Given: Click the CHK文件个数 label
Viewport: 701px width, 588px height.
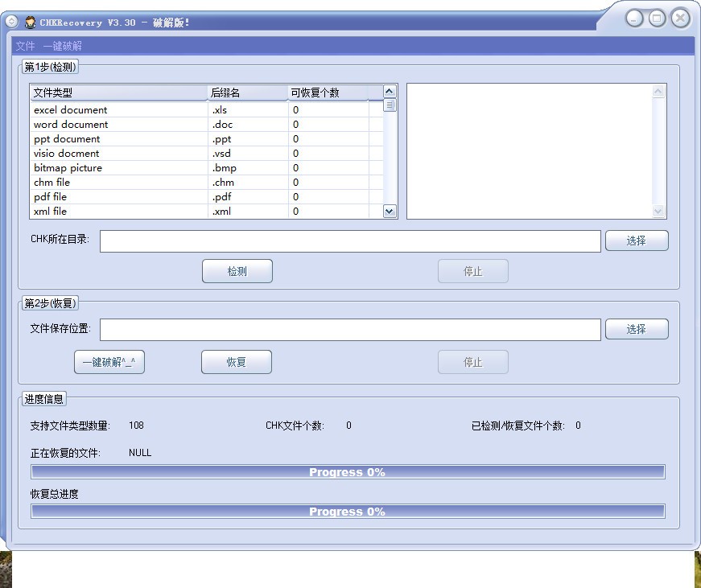Looking at the screenshot, I should coord(295,426).
